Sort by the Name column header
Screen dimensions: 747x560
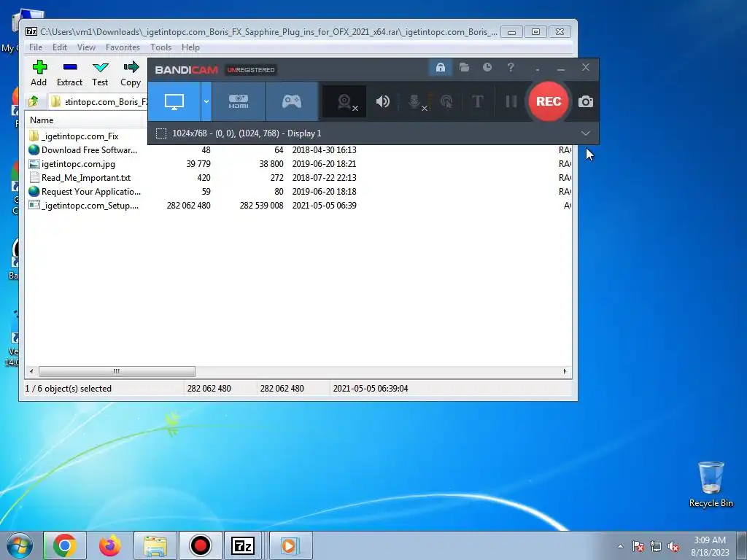tap(84, 120)
